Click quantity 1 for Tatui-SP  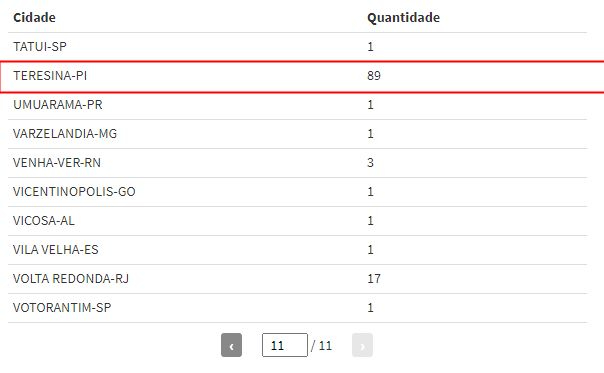pos(370,47)
